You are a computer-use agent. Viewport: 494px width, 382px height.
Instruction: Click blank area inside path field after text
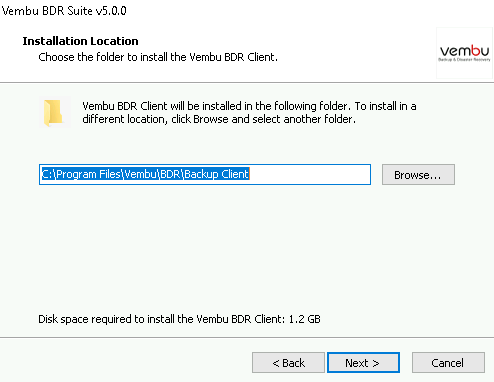tap(310, 174)
